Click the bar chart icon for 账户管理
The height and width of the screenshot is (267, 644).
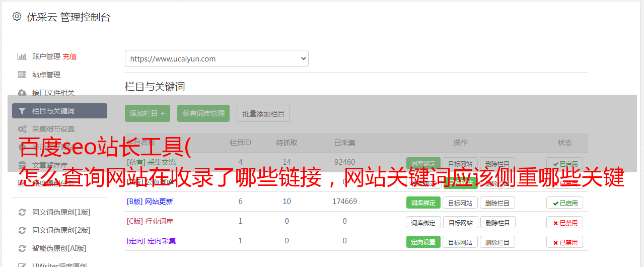click(x=22, y=56)
